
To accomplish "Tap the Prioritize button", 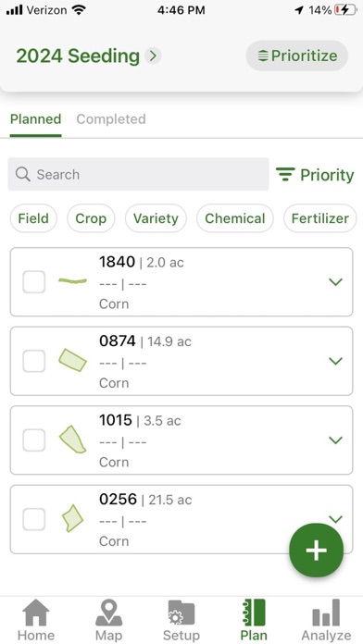I will 297,56.
